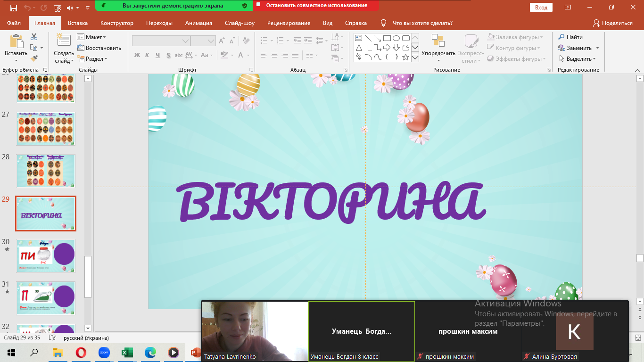Click the Cut scissors icon
644x362 pixels.
pos(34,37)
